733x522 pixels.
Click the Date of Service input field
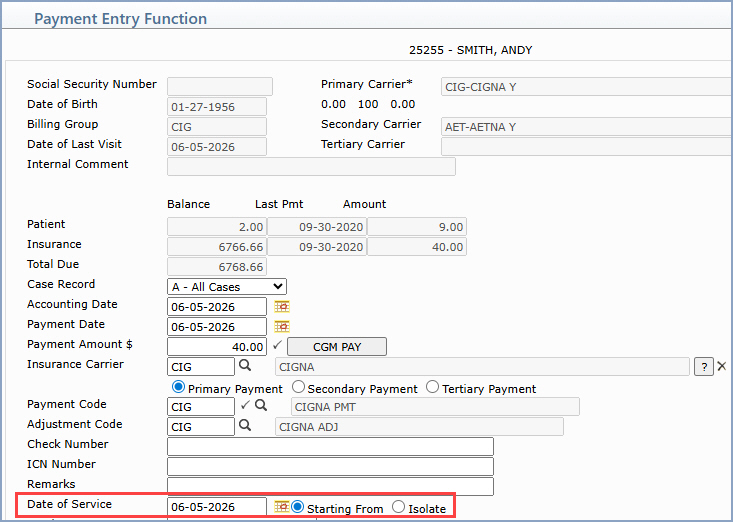pyautogui.click(x=217, y=507)
